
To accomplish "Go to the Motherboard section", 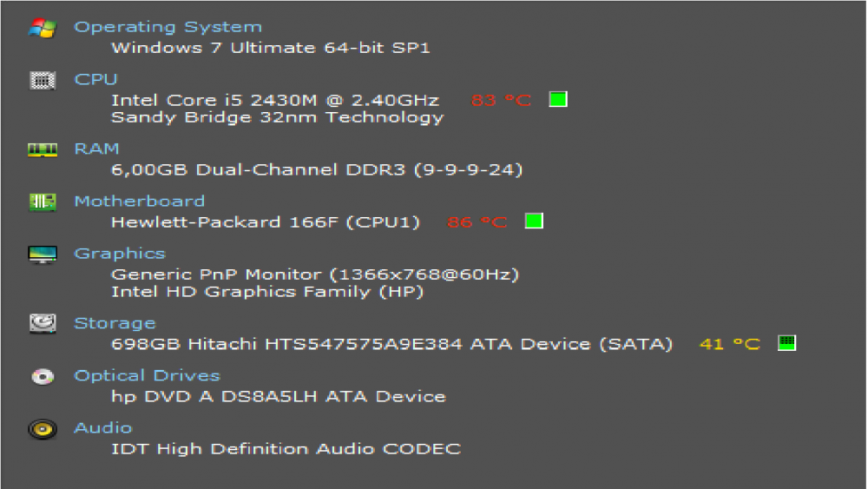I will pos(140,201).
